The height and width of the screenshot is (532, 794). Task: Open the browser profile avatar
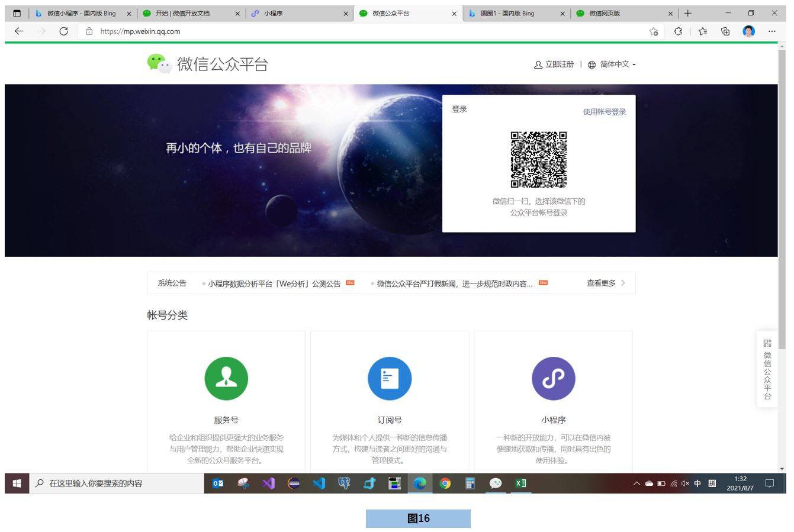749,31
